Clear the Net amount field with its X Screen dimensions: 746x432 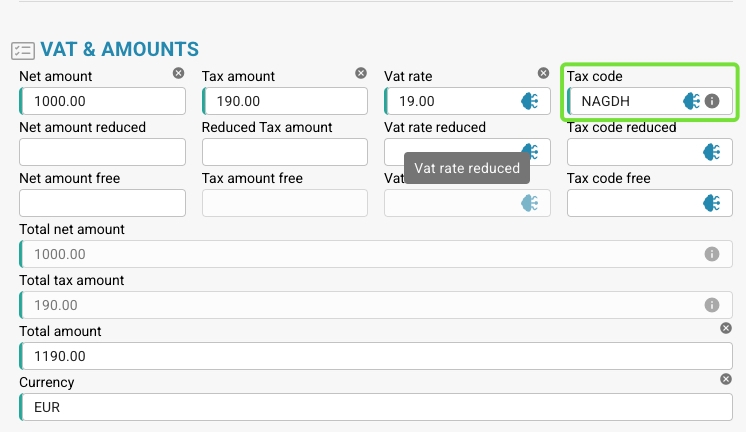178,73
